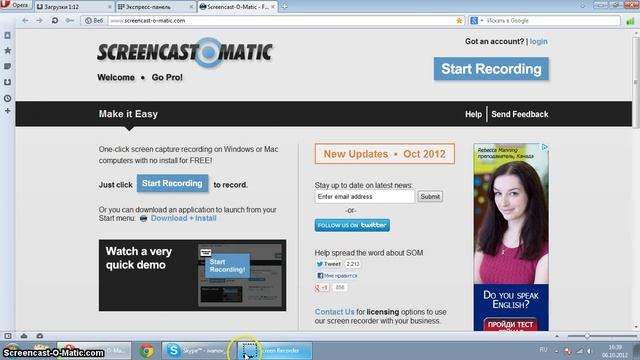Viewport: 640px width, 360px height.
Task: Switch to the Экспресс-панель tab
Action: 155,7
